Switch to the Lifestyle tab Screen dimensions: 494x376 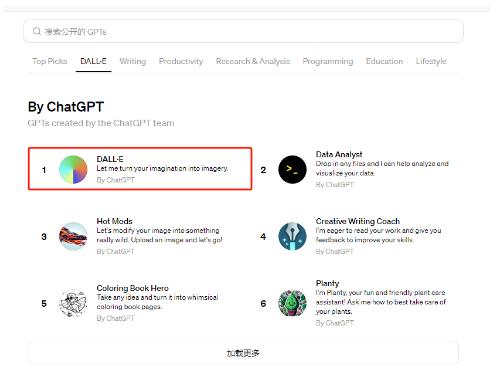pyautogui.click(x=431, y=61)
